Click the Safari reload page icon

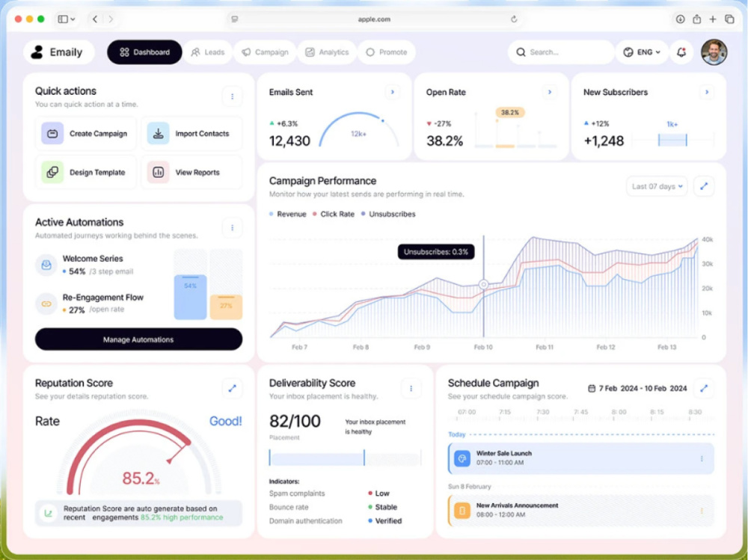click(x=514, y=19)
